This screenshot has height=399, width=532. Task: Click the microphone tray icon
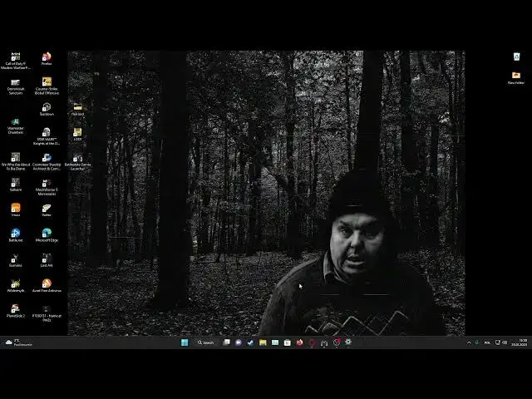pyautogui.click(x=476, y=342)
